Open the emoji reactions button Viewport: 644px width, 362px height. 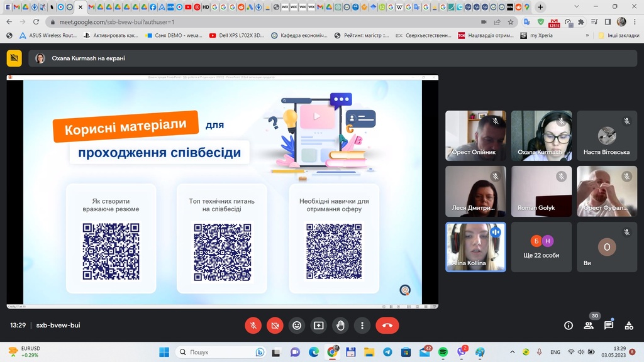[x=297, y=326]
